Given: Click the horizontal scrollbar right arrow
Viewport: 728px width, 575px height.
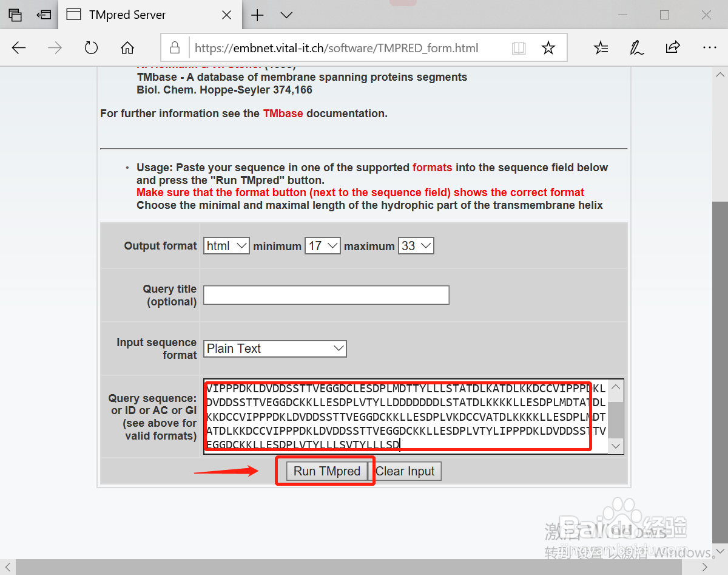Looking at the screenshot, I should tap(705, 567).
